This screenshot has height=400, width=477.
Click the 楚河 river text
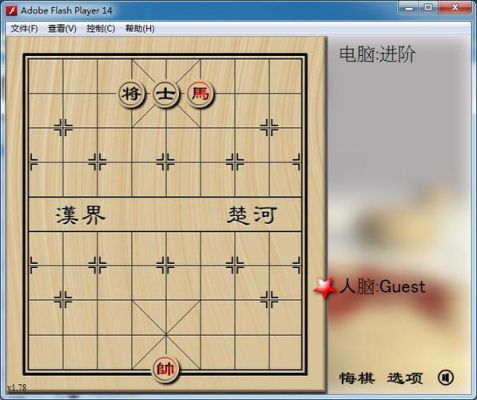pos(252,215)
